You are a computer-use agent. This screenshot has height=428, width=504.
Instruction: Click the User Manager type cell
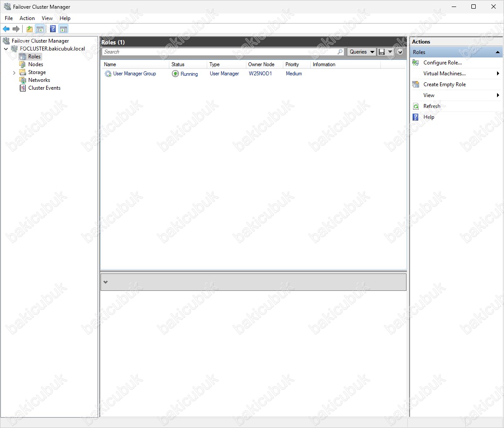coord(224,74)
